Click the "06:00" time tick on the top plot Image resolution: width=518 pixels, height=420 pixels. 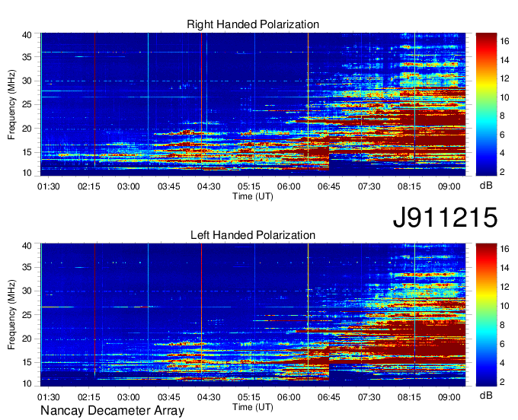click(289, 186)
